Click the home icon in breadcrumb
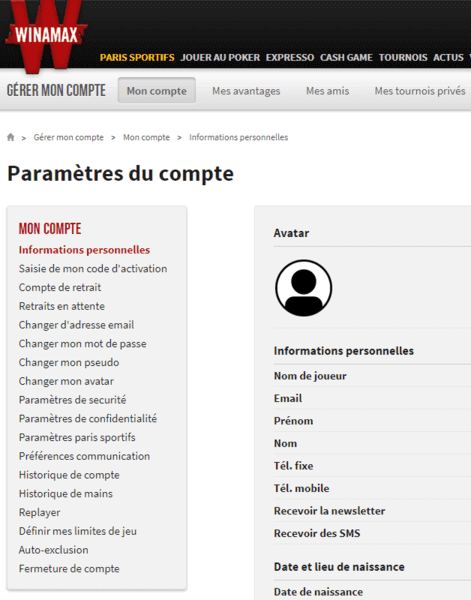The image size is (471, 600). click(11, 137)
